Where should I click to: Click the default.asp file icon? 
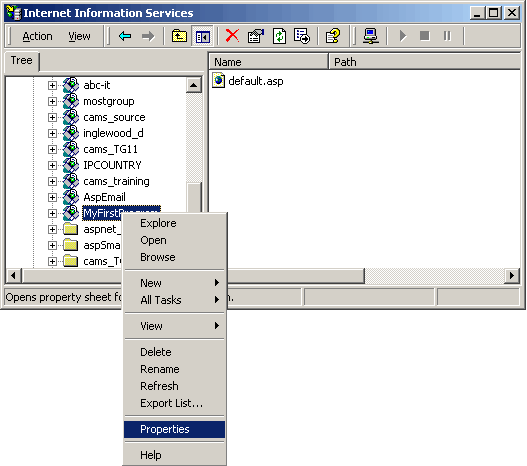218,81
